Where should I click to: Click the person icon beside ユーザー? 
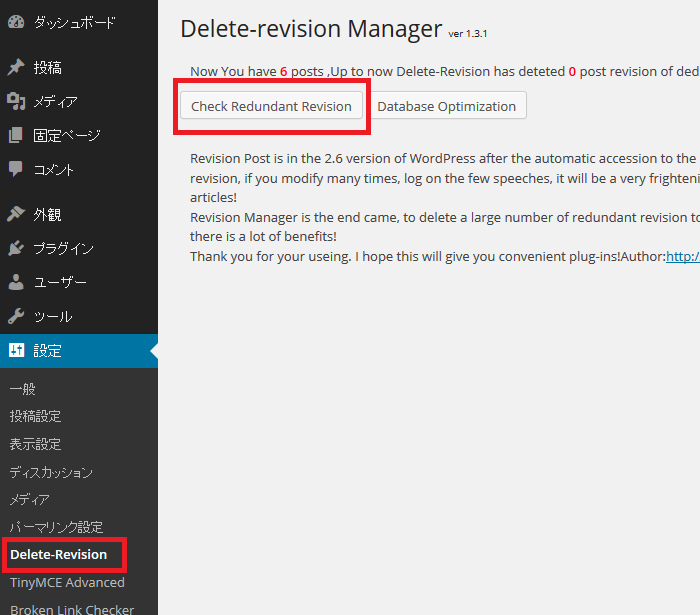[x=16, y=282]
